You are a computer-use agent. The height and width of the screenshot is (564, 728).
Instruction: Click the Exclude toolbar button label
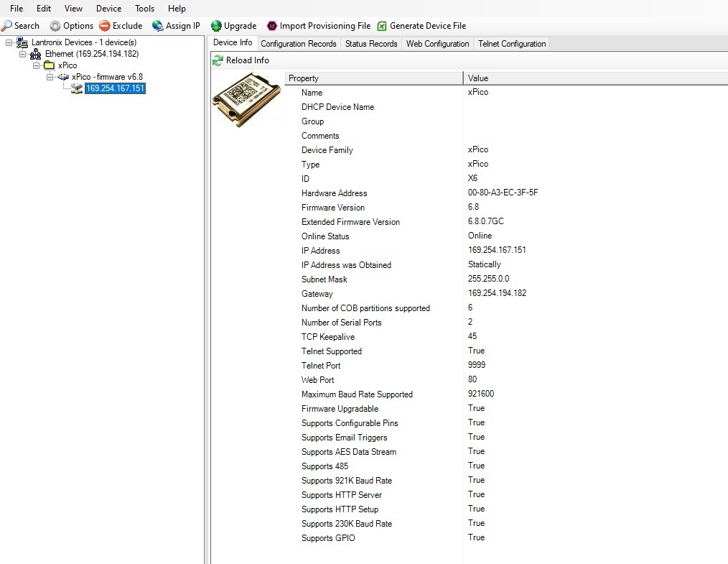coord(127,26)
